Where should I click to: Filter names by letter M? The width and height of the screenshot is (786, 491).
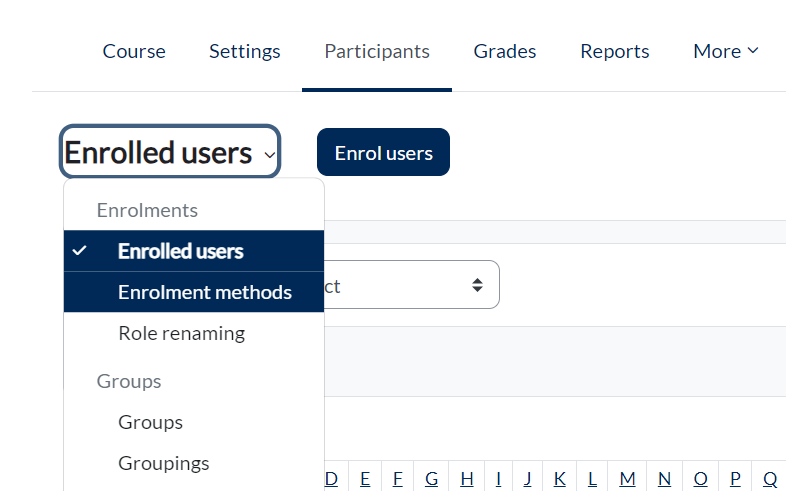click(x=627, y=479)
